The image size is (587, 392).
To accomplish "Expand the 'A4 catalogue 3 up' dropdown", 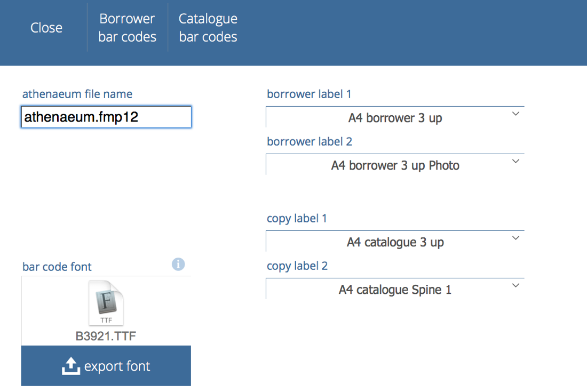I will tap(395, 242).
